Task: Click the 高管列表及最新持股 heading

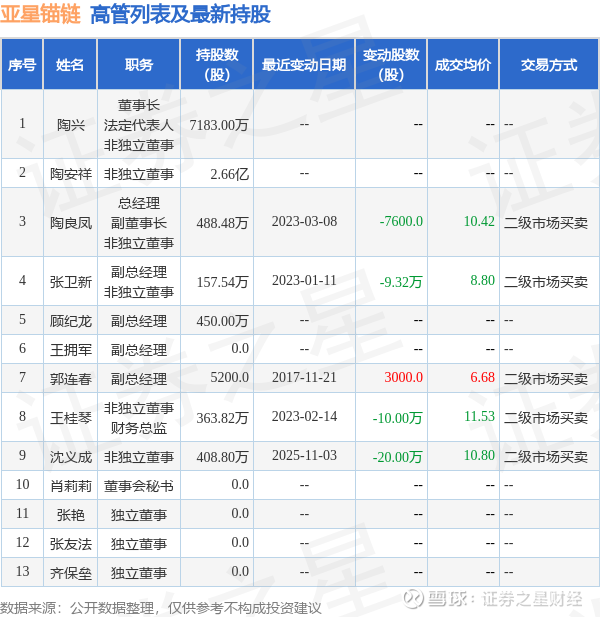Action: (180, 15)
